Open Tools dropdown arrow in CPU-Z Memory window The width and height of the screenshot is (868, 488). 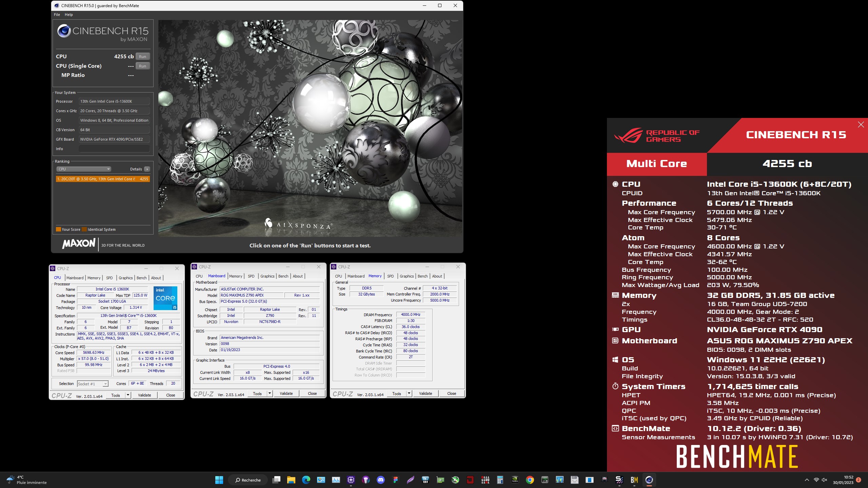click(409, 393)
